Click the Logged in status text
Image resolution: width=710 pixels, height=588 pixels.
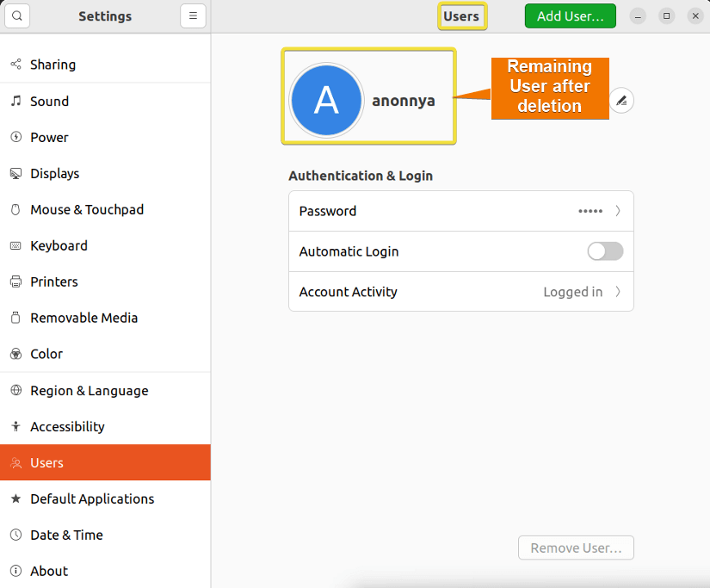pos(573,292)
